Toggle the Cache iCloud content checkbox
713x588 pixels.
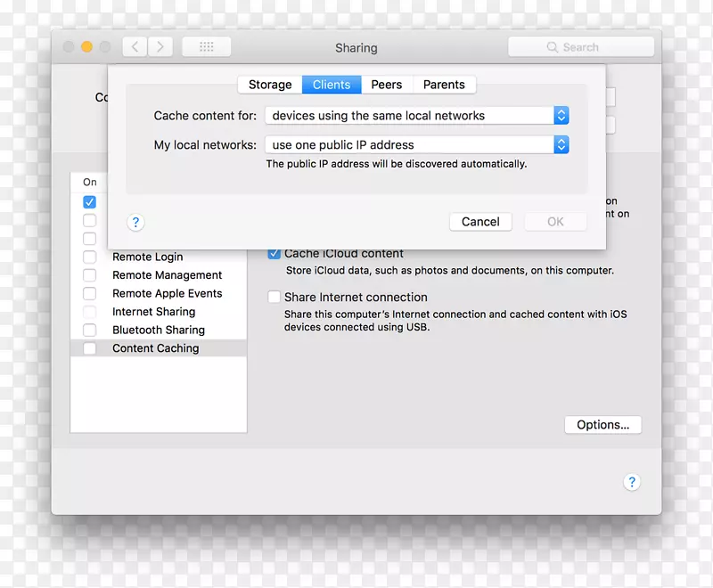point(275,254)
